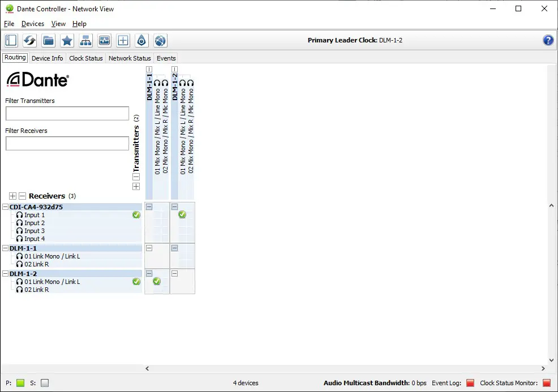Click the Dante logo

(x=38, y=79)
